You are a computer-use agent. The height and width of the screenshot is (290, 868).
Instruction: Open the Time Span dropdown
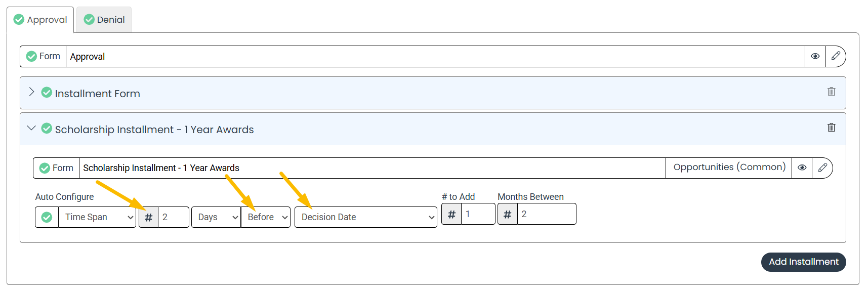[x=97, y=217]
